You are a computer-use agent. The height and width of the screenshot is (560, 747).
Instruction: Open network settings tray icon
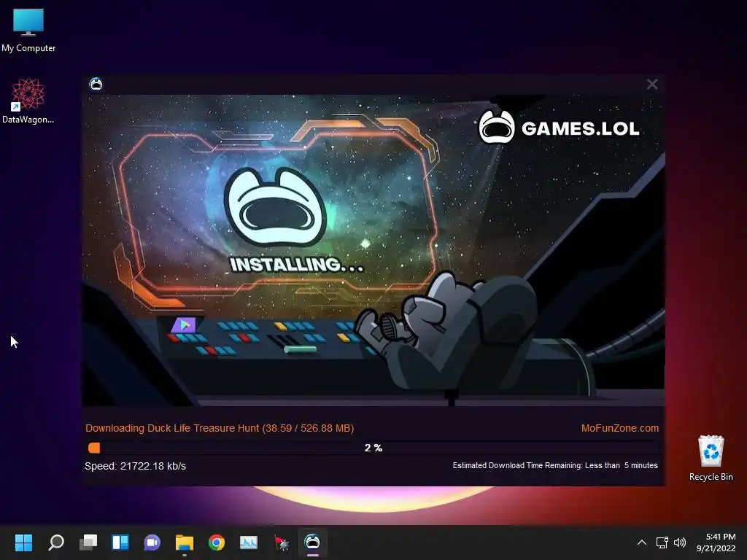662,542
